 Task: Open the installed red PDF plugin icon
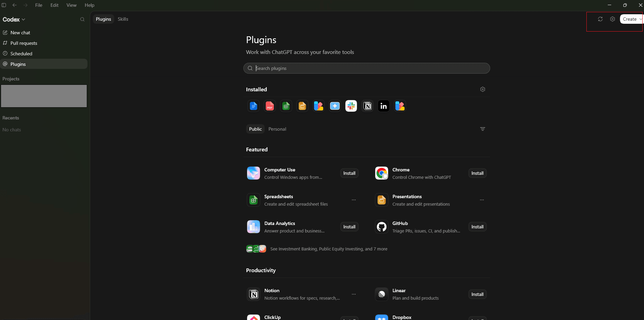(270, 106)
